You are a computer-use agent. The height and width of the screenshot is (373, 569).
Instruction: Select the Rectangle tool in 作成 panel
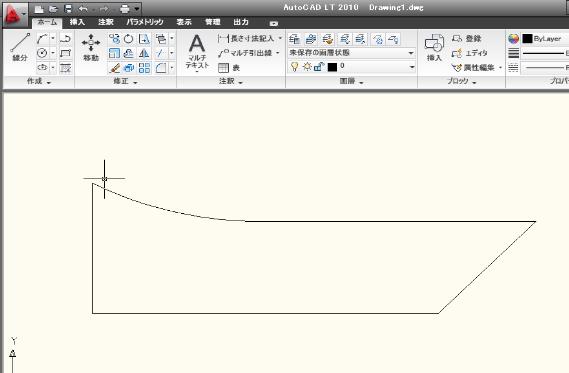click(65, 53)
